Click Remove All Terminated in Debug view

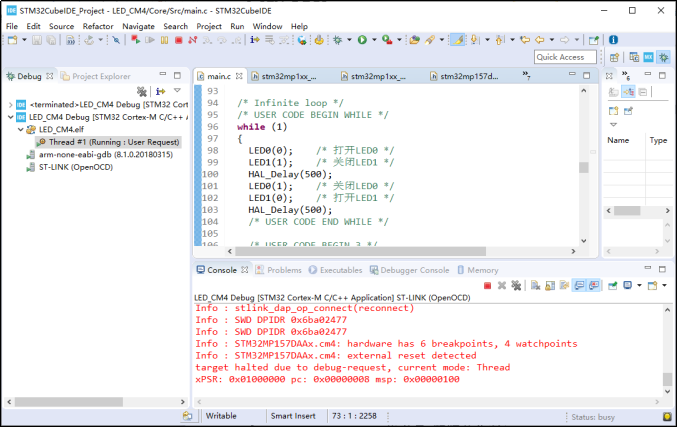[x=142, y=91]
